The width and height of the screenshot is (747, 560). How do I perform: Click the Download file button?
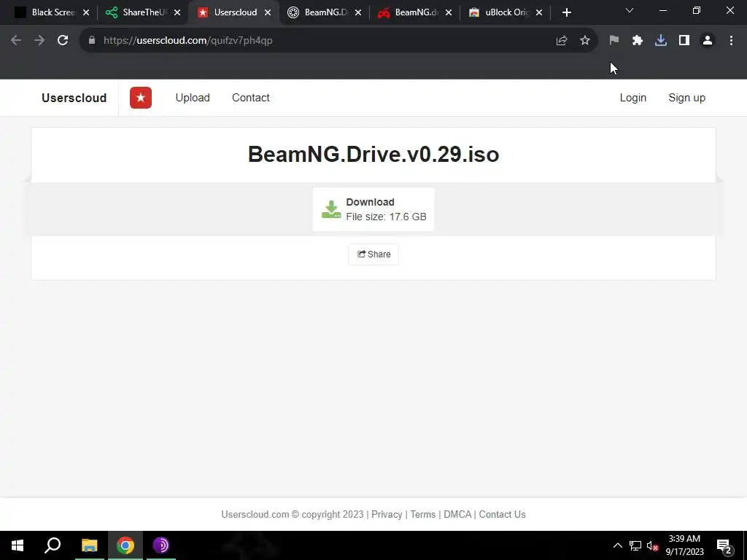(373, 209)
